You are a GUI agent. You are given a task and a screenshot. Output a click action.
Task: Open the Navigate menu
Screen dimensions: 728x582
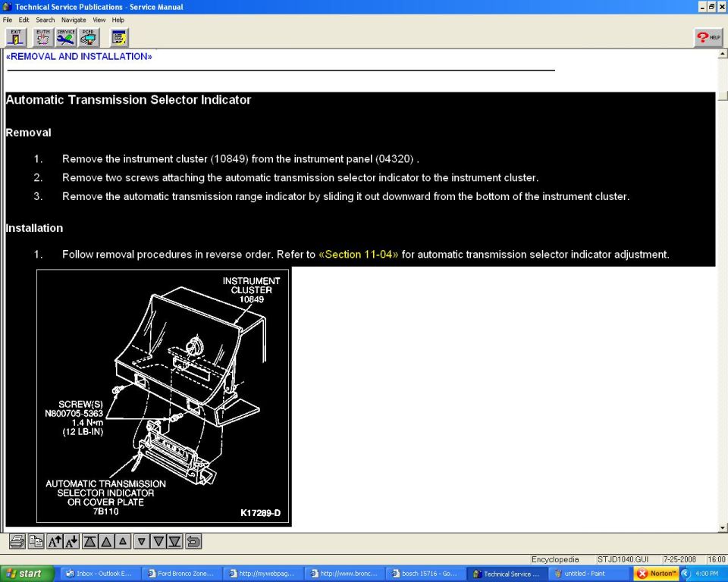point(74,20)
